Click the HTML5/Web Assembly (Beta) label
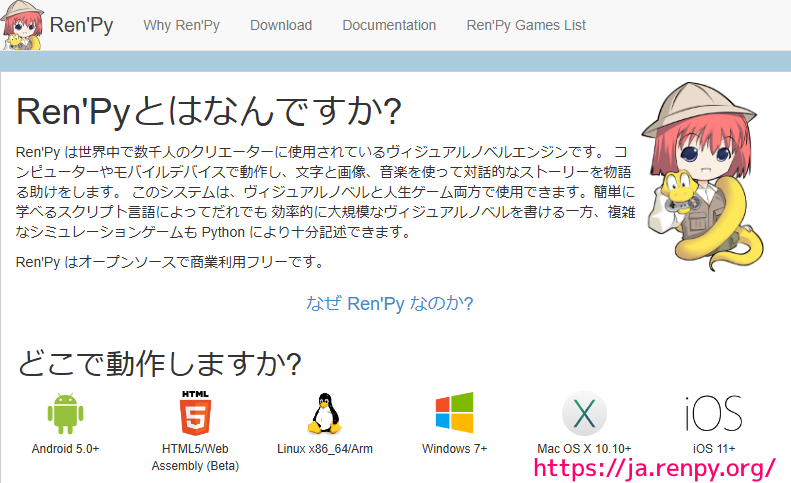The image size is (791, 483). tap(195, 457)
